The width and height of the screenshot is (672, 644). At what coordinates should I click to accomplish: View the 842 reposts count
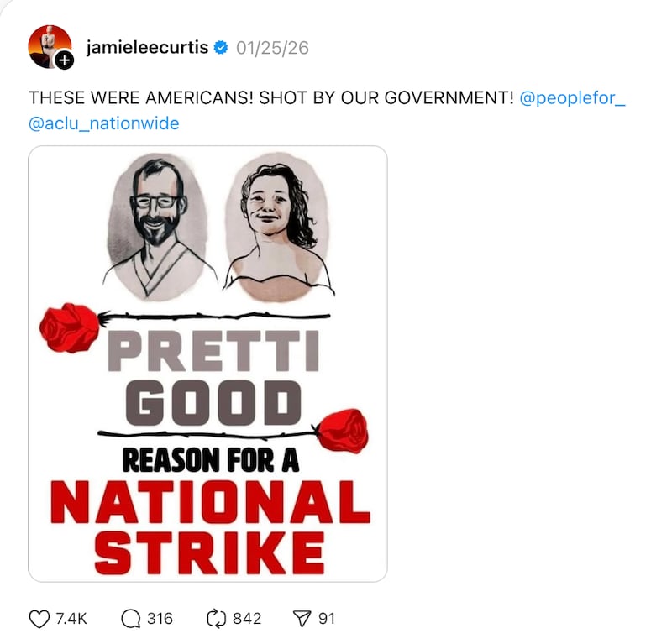(247, 619)
